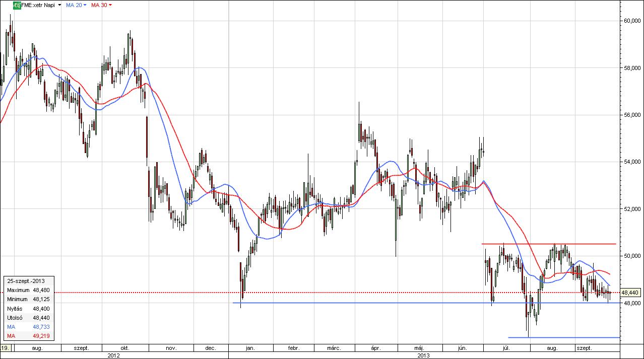Click the 56,000 price axis label
The image size is (644, 359).
tap(632, 115)
